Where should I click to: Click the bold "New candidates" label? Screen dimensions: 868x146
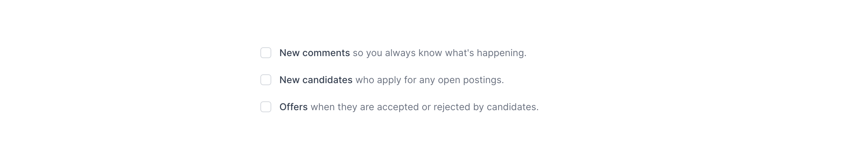tap(316, 80)
